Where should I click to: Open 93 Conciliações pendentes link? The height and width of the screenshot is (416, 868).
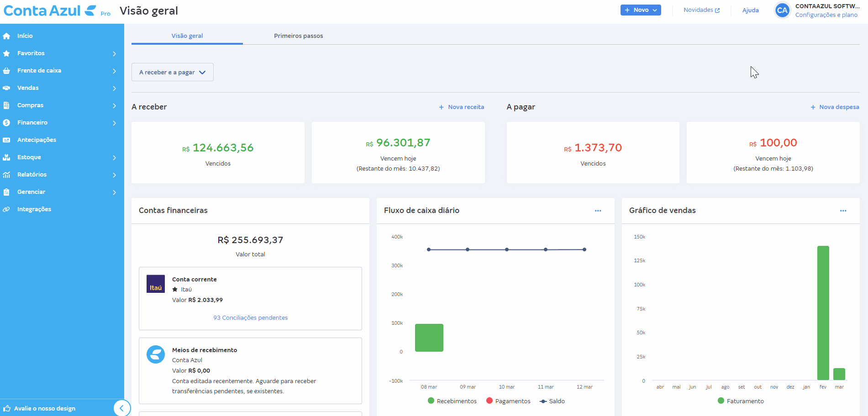pos(251,317)
